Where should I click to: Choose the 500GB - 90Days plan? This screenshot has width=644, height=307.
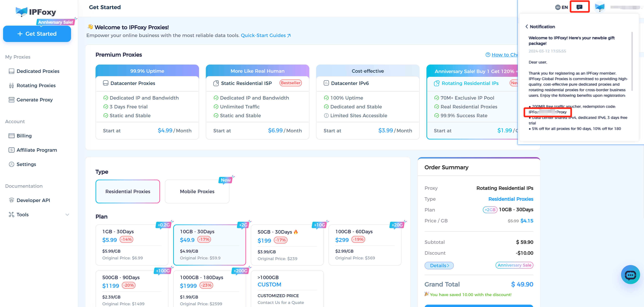132,288
